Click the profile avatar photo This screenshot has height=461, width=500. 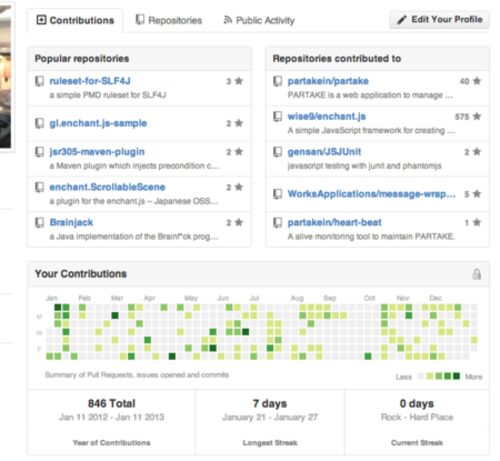tap(6, 77)
